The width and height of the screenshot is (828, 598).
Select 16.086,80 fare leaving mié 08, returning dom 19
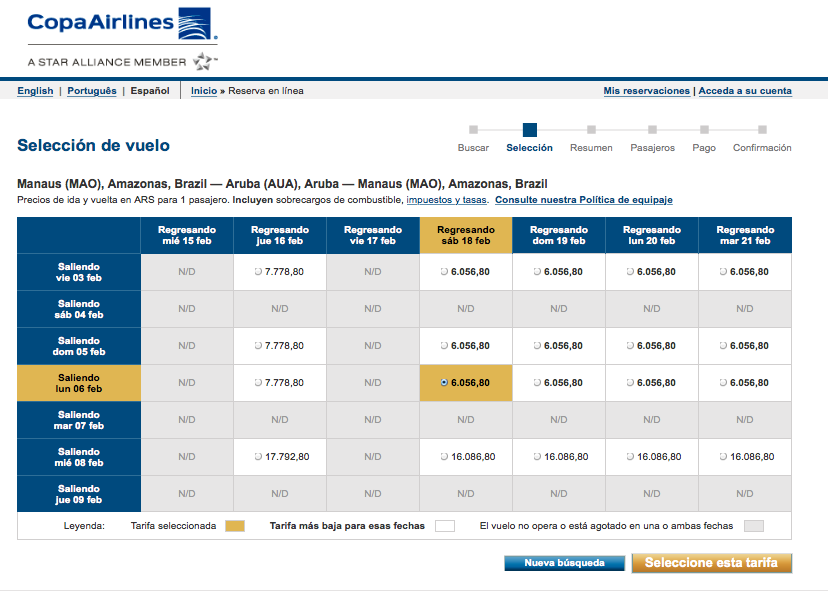point(537,457)
